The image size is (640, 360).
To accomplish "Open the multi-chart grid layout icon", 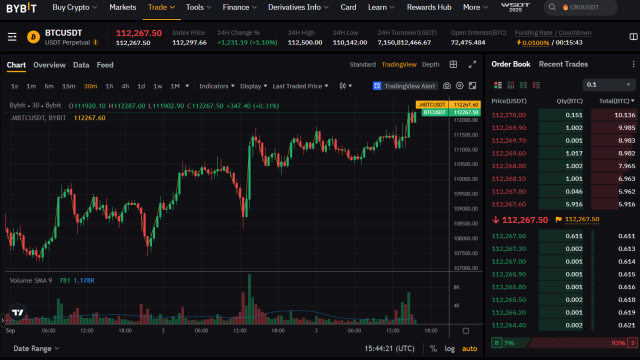I will pos(453,64).
